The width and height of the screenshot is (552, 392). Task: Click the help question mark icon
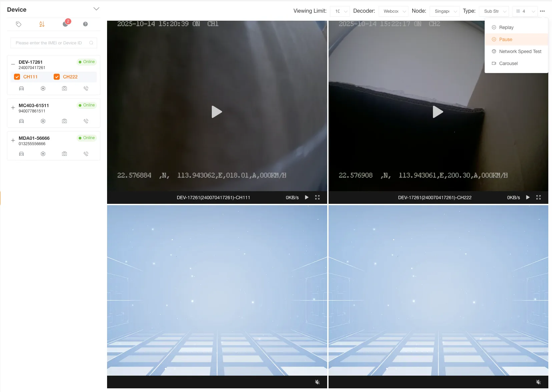[x=85, y=24]
